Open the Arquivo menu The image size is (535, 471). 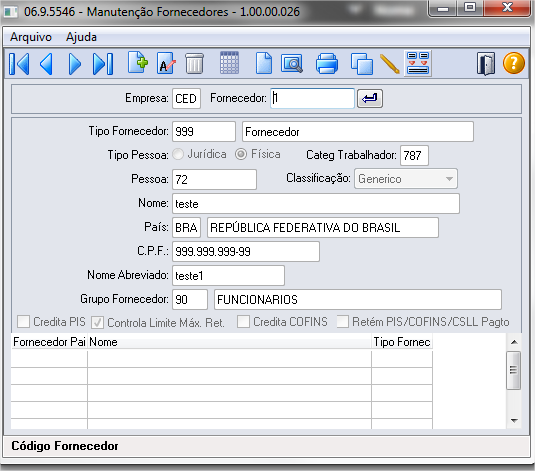point(31,37)
